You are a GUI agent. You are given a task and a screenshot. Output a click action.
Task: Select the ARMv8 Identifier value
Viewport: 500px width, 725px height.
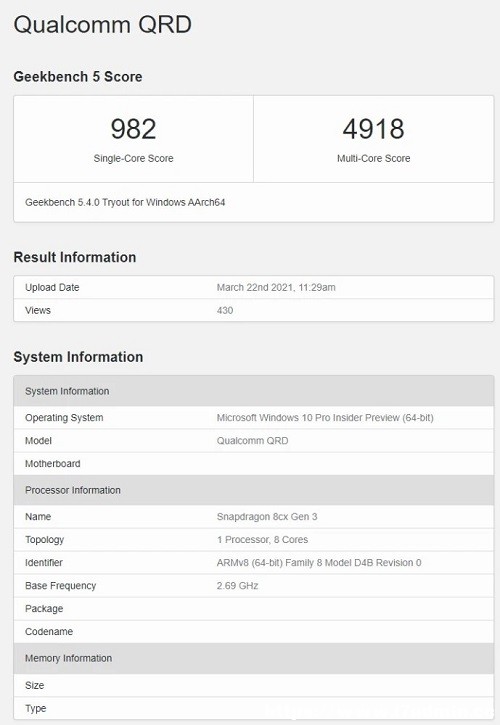319,563
